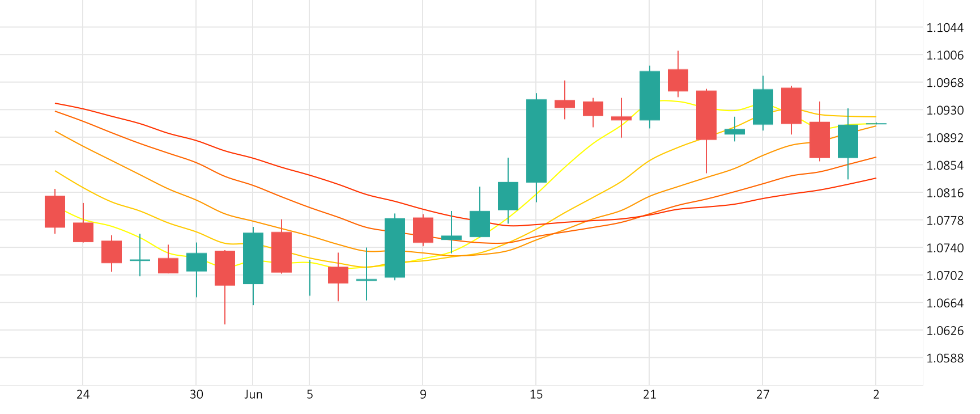Click the 1.1044 price axis label
This screenshot has width=980, height=414.
click(x=944, y=28)
